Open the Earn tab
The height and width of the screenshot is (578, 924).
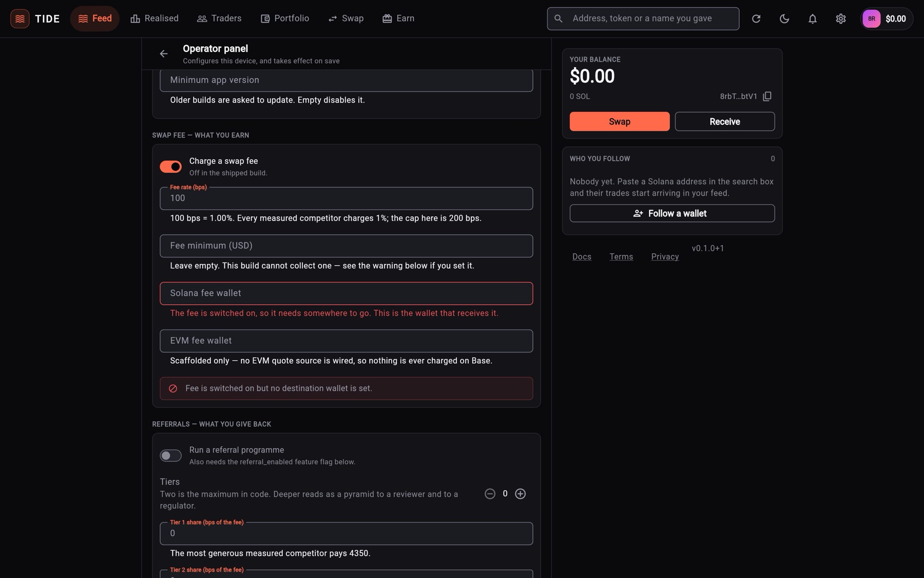tap(398, 18)
